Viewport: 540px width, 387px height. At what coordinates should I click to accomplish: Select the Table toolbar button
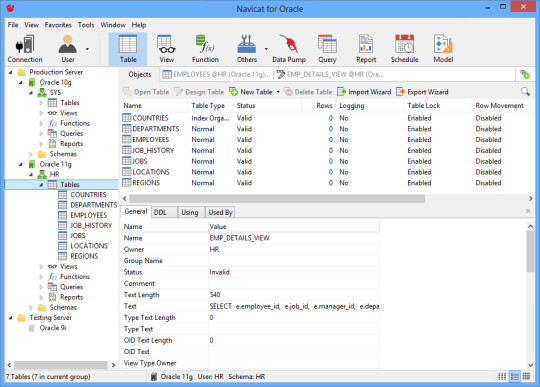(128, 49)
